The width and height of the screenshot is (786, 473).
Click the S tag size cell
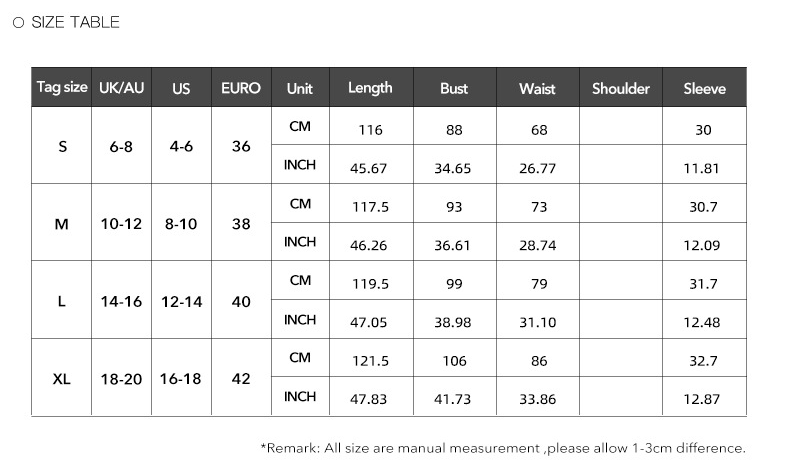click(x=62, y=146)
